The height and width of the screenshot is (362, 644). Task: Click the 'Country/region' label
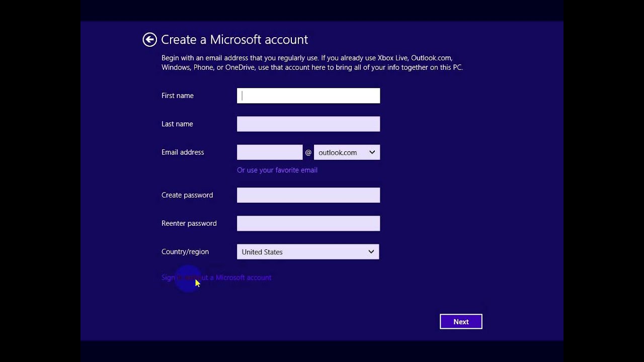click(185, 252)
